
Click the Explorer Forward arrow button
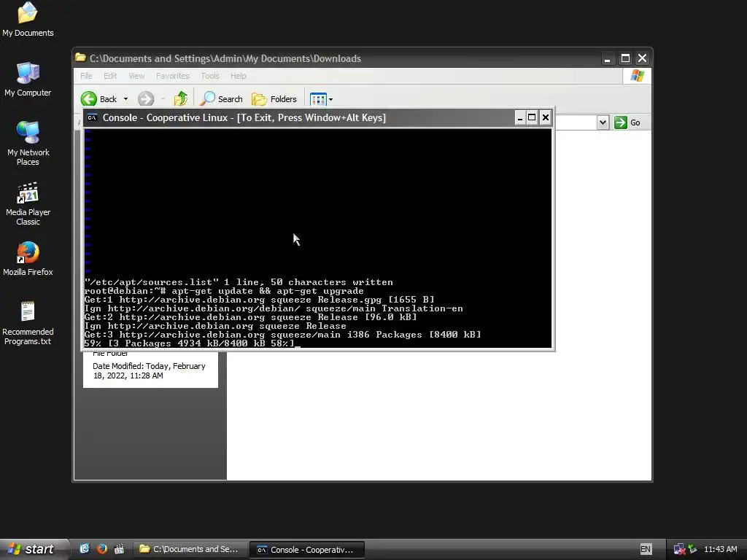(x=146, y=99)
